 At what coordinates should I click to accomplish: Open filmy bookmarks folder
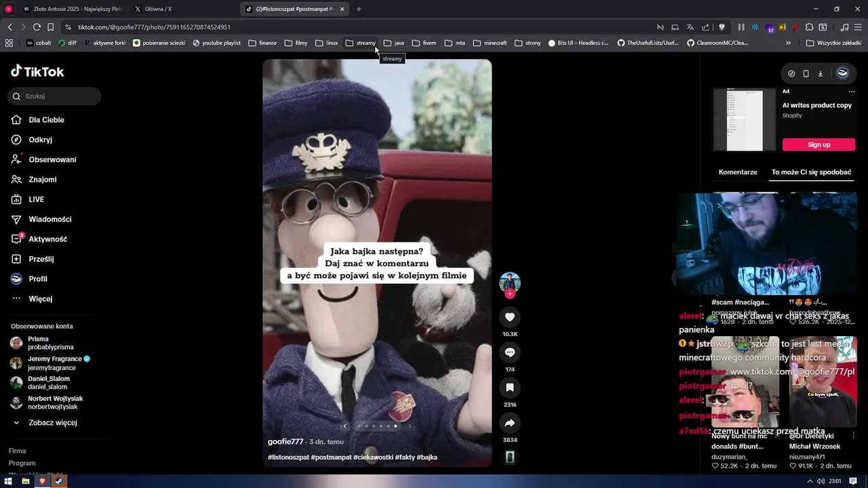click(296, 43)
